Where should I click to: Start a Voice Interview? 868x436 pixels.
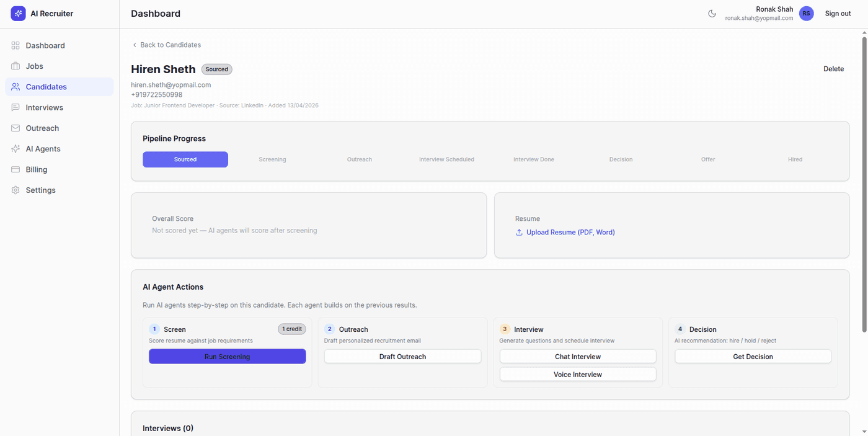pyautogui.click(x=578, y=375)
